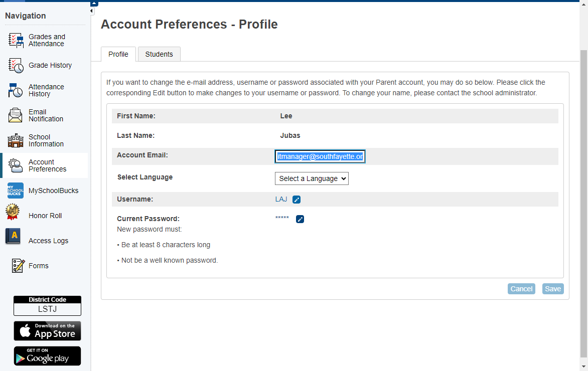Open Honor Roll text link

coord(45,216)
